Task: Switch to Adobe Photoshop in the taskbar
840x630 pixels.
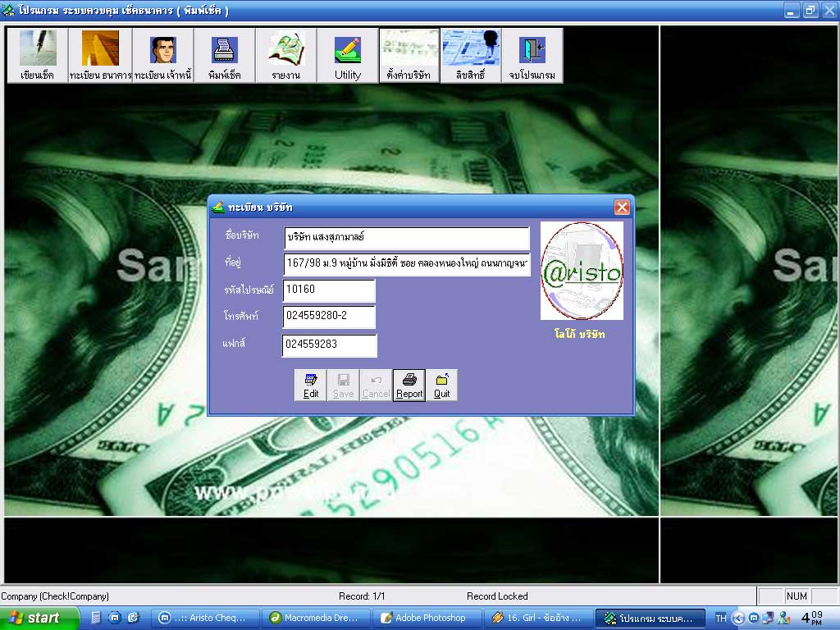Action: (x=427, y=618)
